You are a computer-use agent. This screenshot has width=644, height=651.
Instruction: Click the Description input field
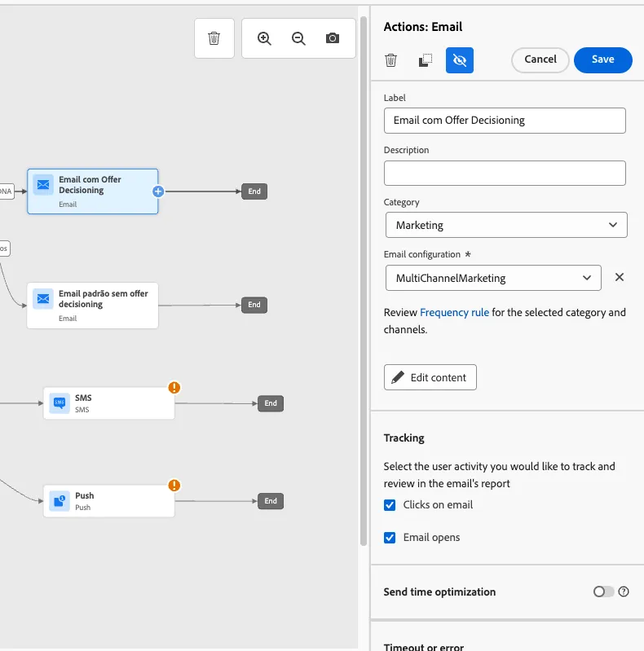coord(505,173)
